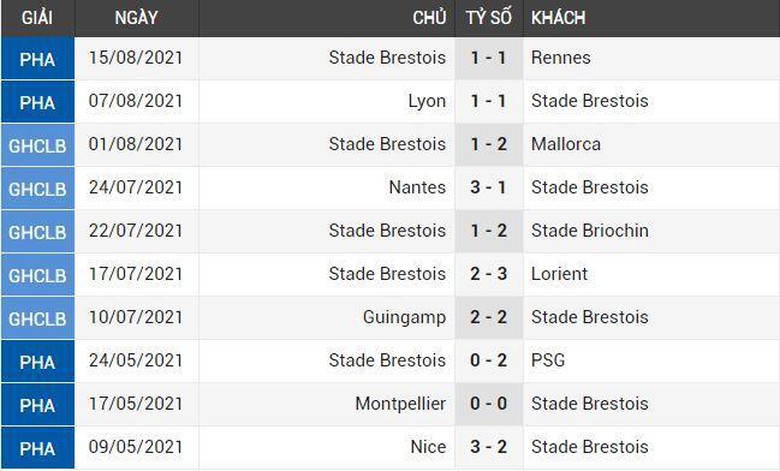
Task: Open the 2 - 3 score versus Lorient
Action: click(x=489, y=273)
